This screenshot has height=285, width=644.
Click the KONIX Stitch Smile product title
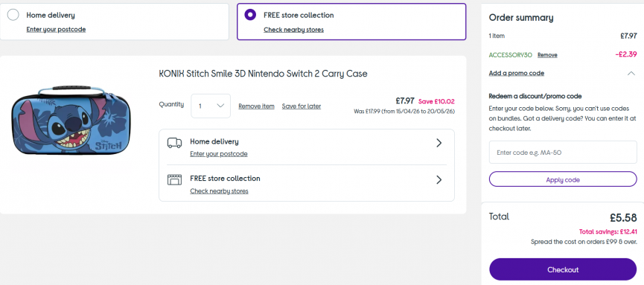(x=263, y=74)
